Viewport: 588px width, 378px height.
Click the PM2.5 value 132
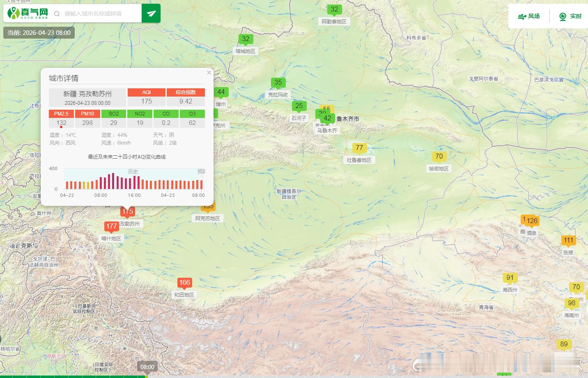[61, 123]
